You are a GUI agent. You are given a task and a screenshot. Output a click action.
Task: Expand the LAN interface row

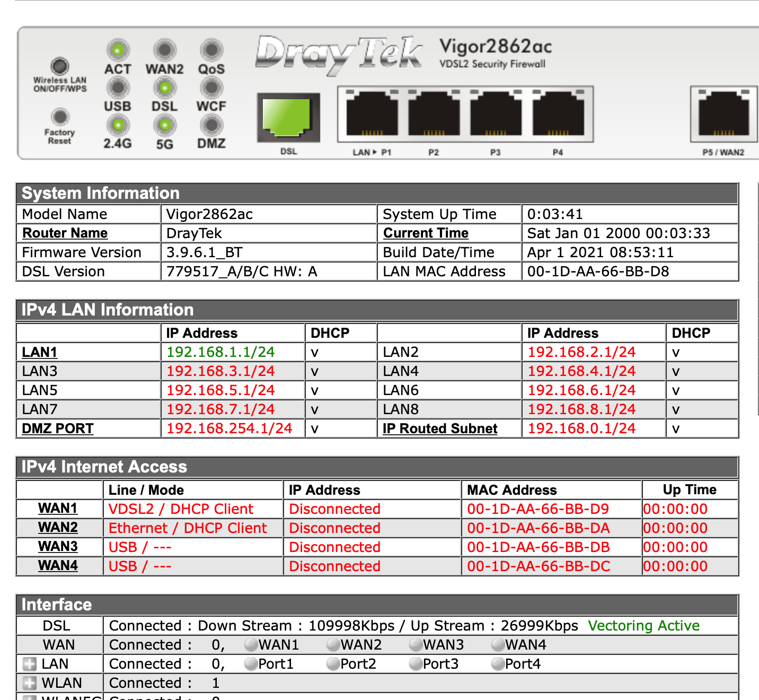pos(30,664)
